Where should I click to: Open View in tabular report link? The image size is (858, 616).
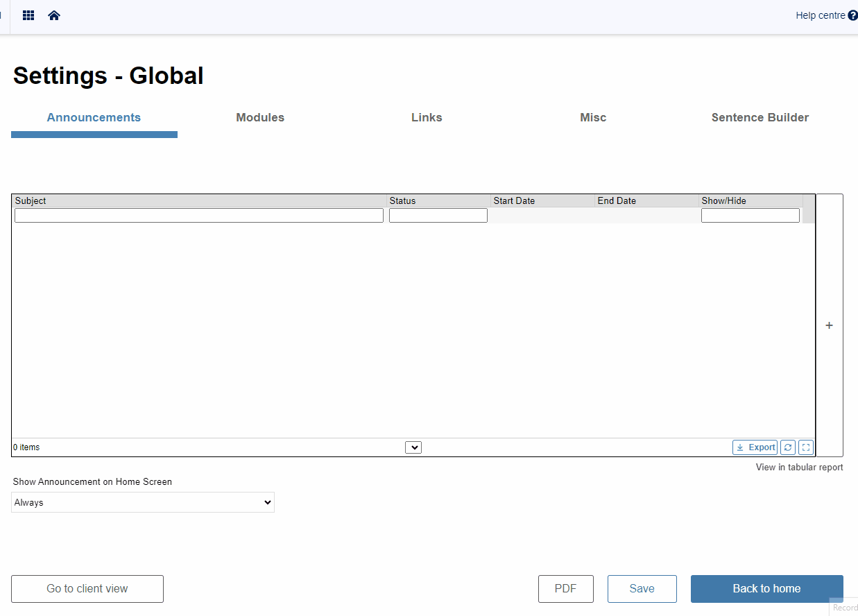point(800,467)
